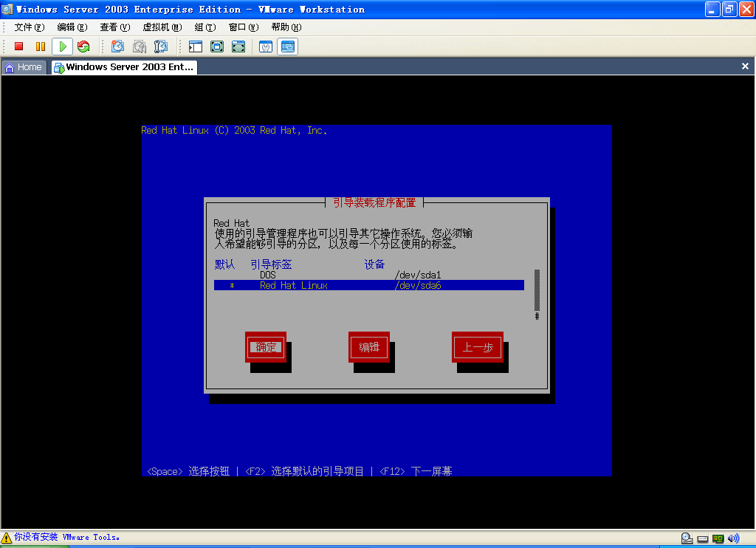Suspend the VM with the pause icon
756x548 pixels.
tap(41, 47)
